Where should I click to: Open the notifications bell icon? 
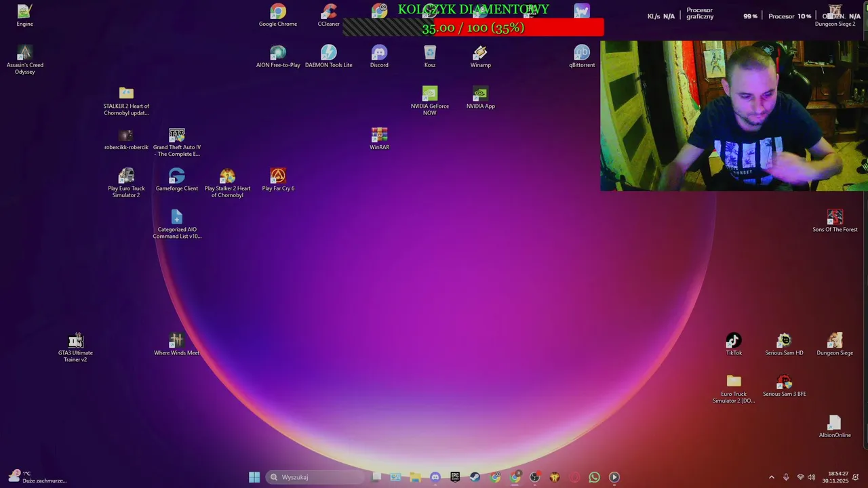click(x=856, y=477)
